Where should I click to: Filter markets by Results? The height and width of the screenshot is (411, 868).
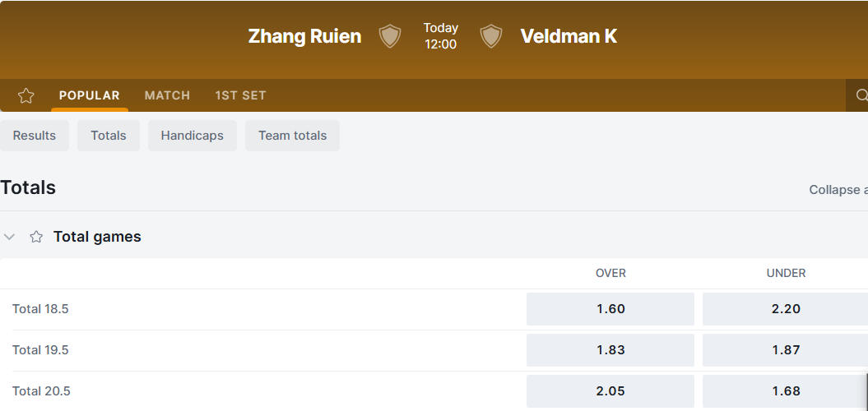click(35, 136)
